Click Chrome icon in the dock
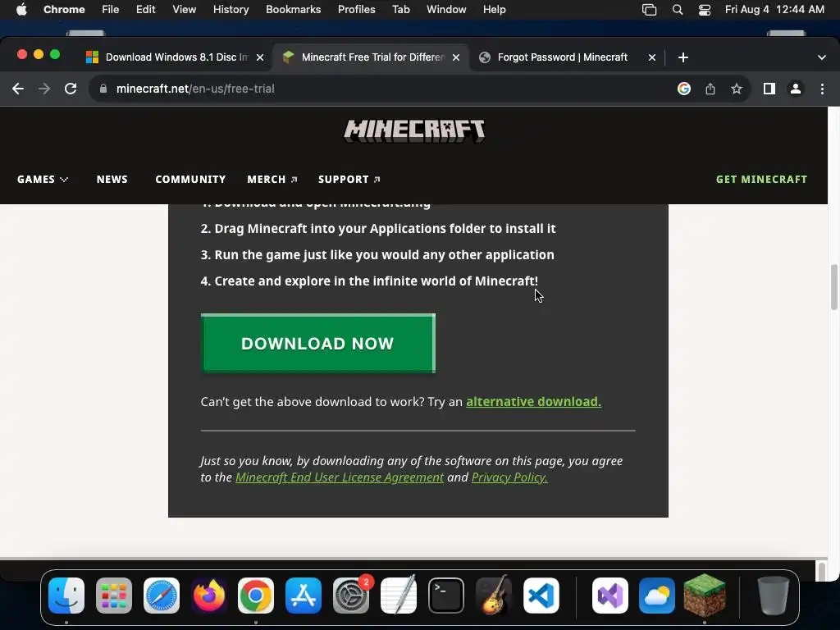Viewport: 840px width, 630px height. [256, 596]
